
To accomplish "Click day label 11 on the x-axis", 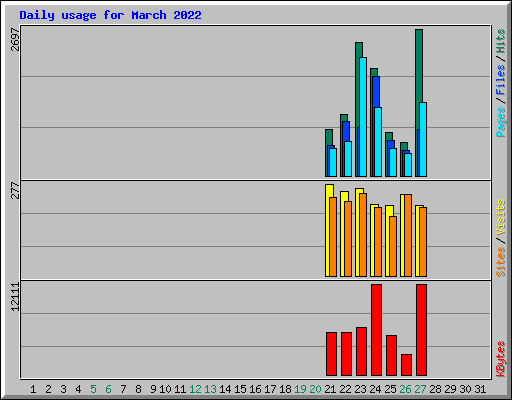I will click(x=180, y=389).
